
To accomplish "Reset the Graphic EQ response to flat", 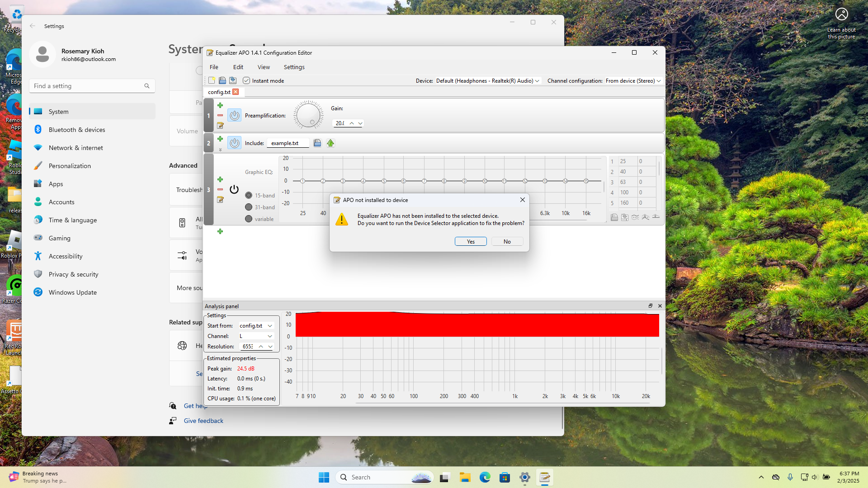I will click(656, 217).
